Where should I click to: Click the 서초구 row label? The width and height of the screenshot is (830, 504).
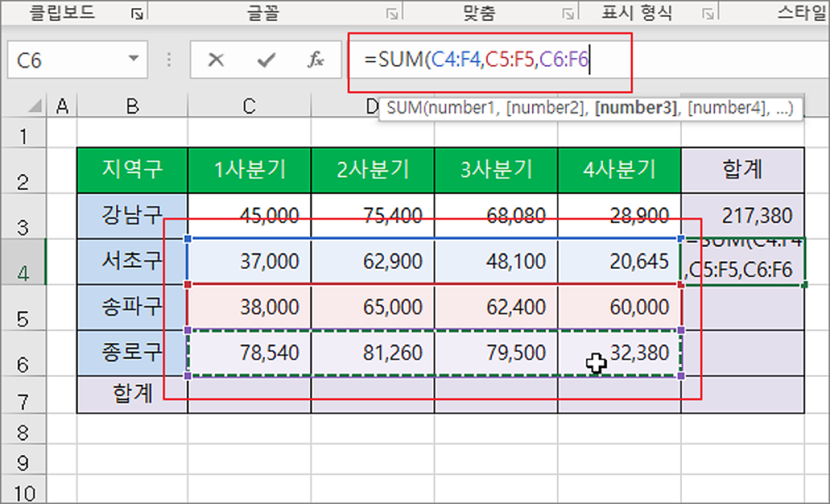132,262
